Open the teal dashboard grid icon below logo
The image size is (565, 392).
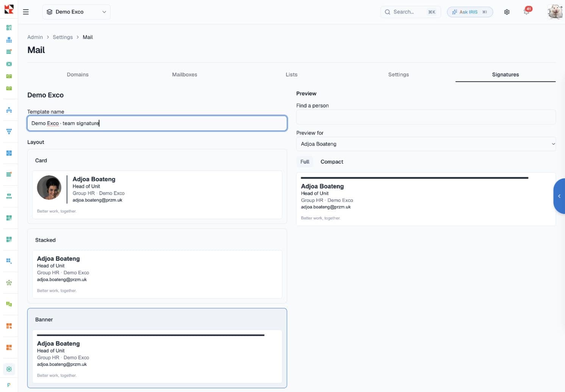click(x=9, y=28)
